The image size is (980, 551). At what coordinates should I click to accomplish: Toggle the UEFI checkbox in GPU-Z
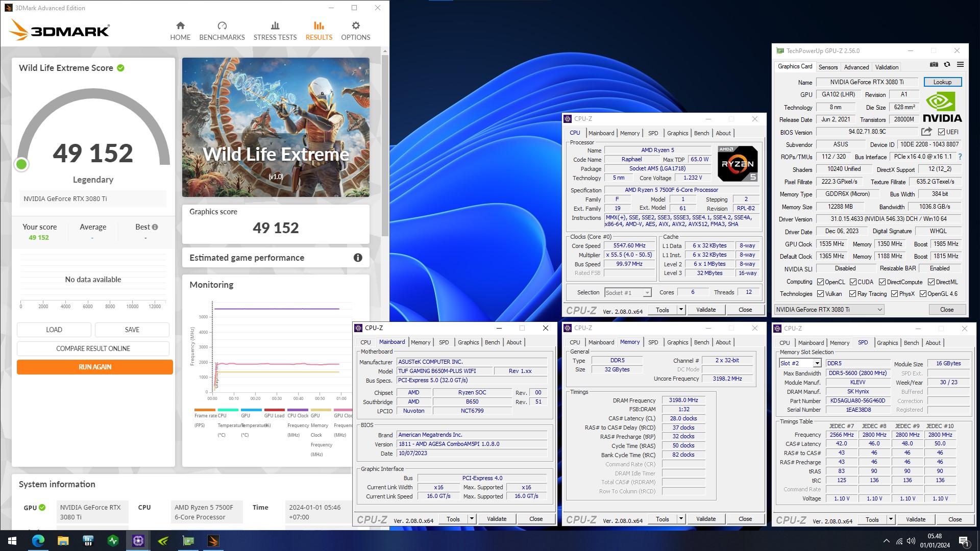941,132
